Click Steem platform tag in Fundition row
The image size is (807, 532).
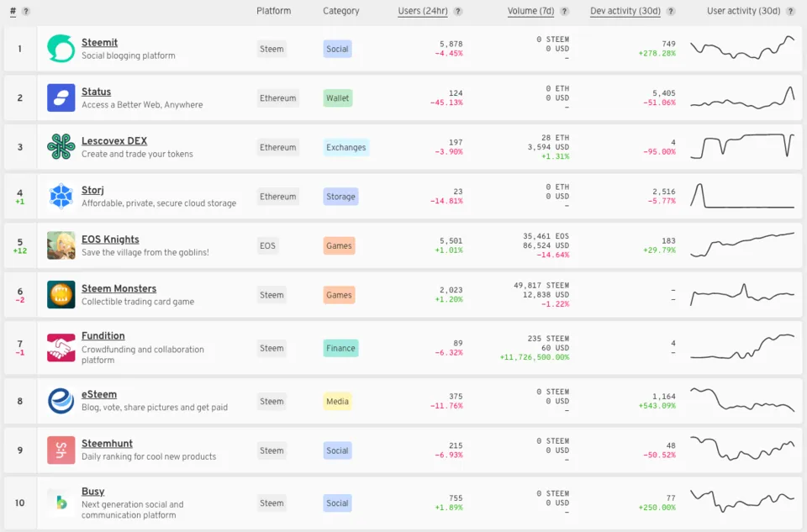272,348
